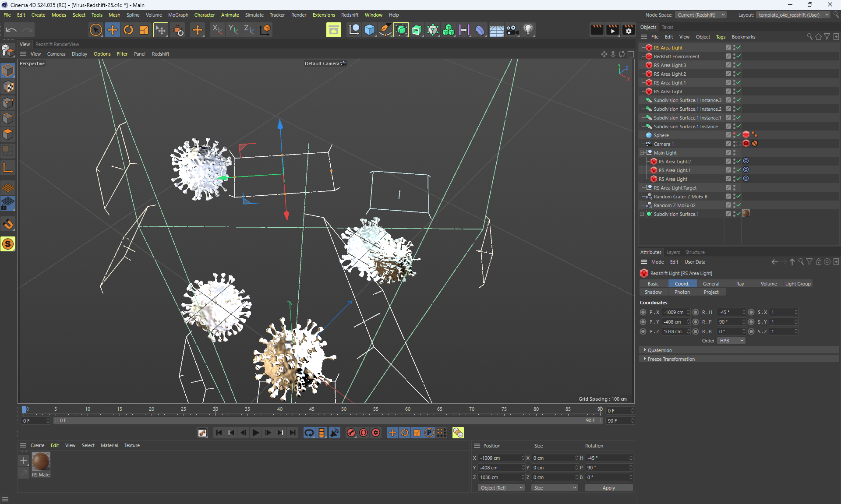This screenshot has width=841, height=504.
Task: Collapse the Main Light hierarchy
Action: click(x=642, y=153)
